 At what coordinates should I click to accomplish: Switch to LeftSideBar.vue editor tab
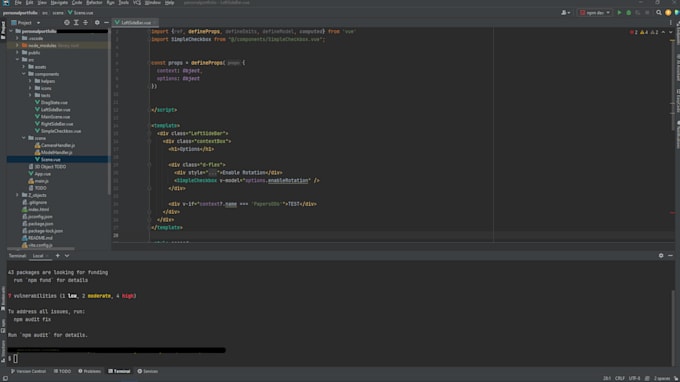[135, 23]
